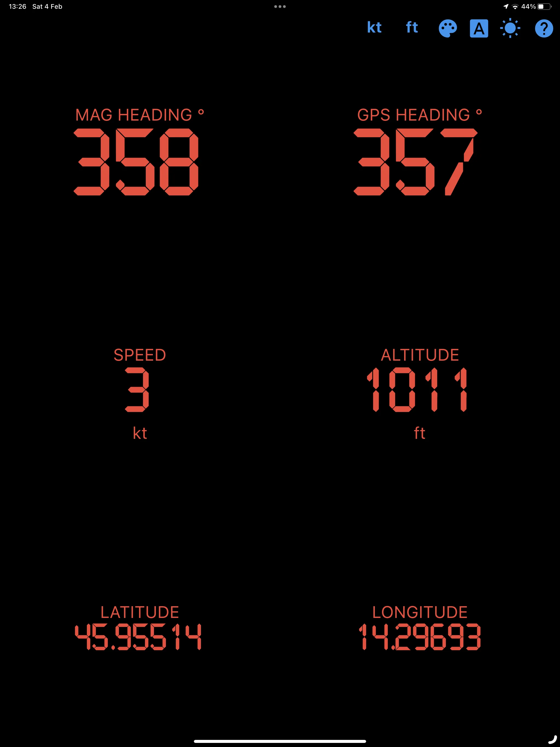Tap the three-dot overflow menu
Image resolution: width=560 pixels, height=747 pixels.
point(279,6)
